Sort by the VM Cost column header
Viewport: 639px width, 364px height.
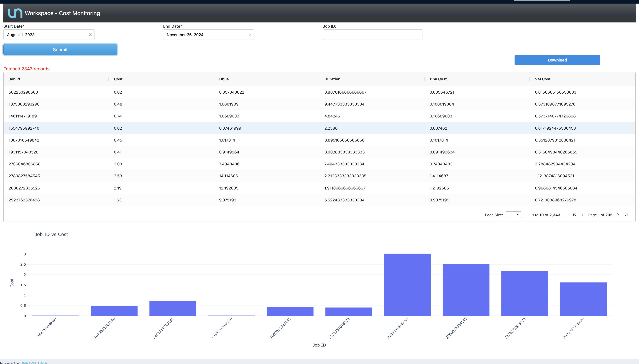tap(543, 79)
